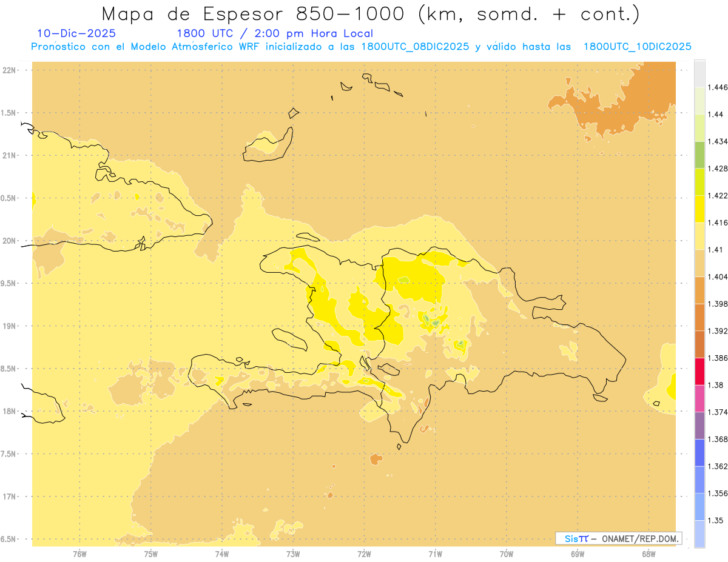Image resolution: width=728 pixels, height=562 pixels.
Task: Choose the light blue swatch between 1.35 and 1.356
Action: click(x=699, y=507)
